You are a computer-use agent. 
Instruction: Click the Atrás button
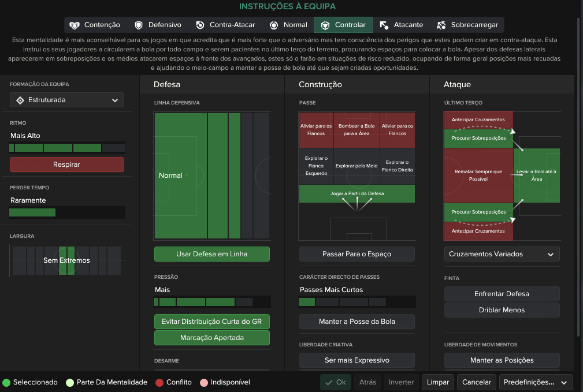pos(367,382)
